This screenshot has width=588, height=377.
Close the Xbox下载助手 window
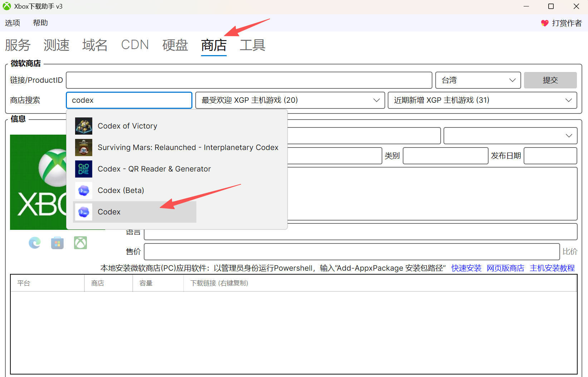576,6
